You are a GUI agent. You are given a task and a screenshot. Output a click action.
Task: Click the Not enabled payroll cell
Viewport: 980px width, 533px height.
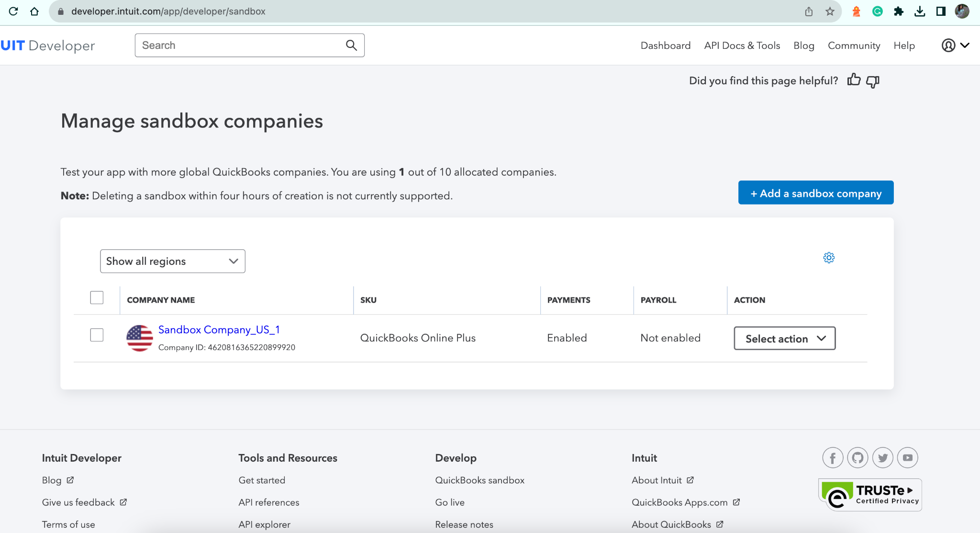click(670, 338)
